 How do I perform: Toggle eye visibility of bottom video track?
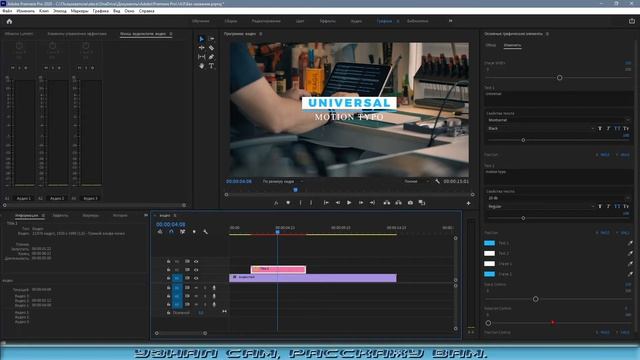coord(196,278)
